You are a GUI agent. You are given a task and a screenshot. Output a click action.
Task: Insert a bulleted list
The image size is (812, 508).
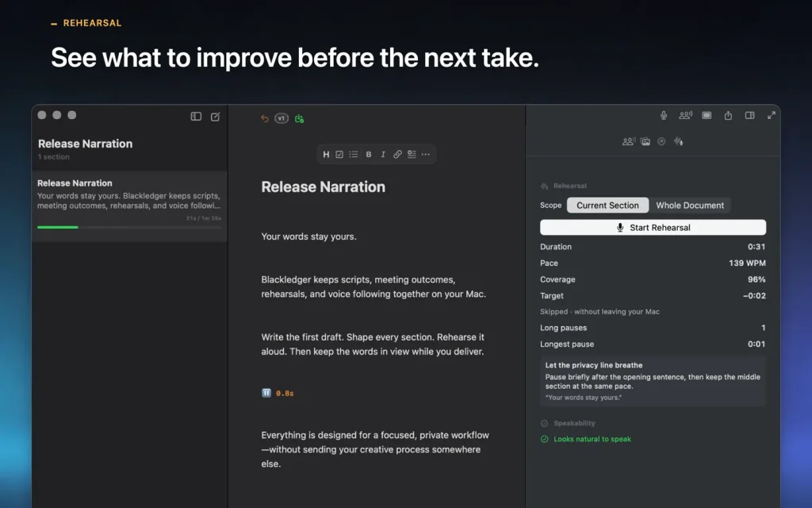pyautogui.click(x=354, y=155)
